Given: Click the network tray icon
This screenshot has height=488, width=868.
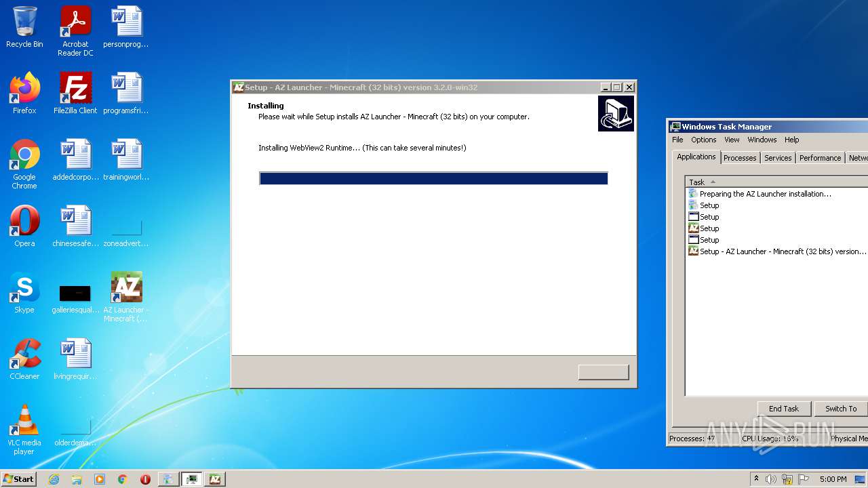Looking at the screenshot, I should click(x=787, y=479).
